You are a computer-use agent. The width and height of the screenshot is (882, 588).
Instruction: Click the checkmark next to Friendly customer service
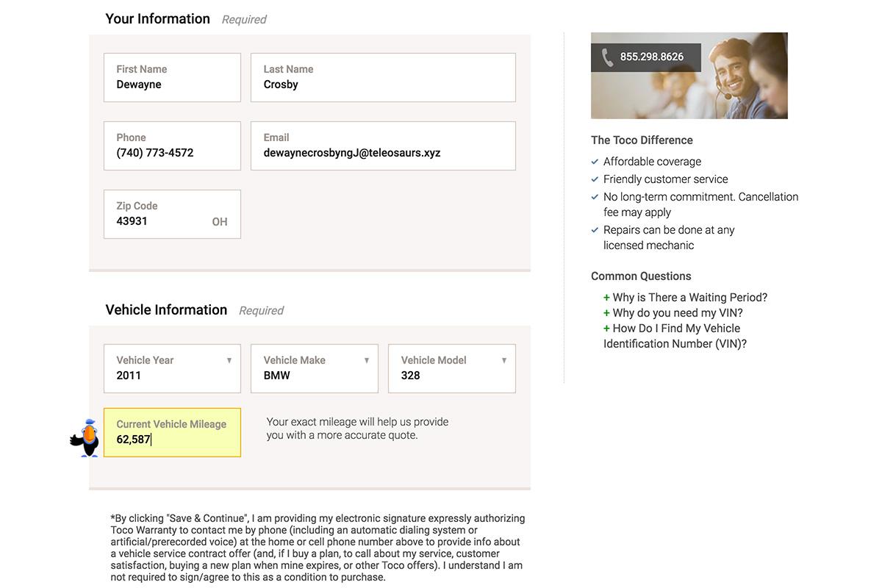[595, 179]
